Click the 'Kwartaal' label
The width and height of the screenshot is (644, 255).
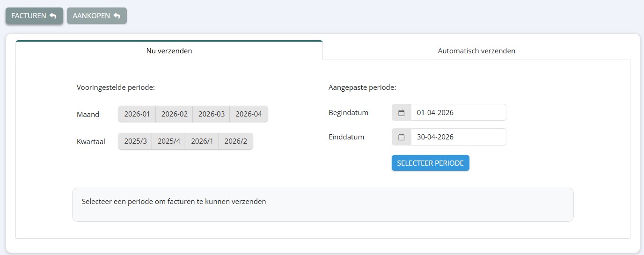(91, 142)
